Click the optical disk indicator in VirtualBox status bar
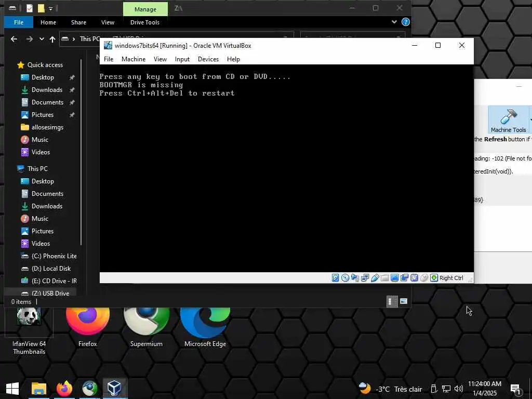532x399 pixels. click(345, 278)
